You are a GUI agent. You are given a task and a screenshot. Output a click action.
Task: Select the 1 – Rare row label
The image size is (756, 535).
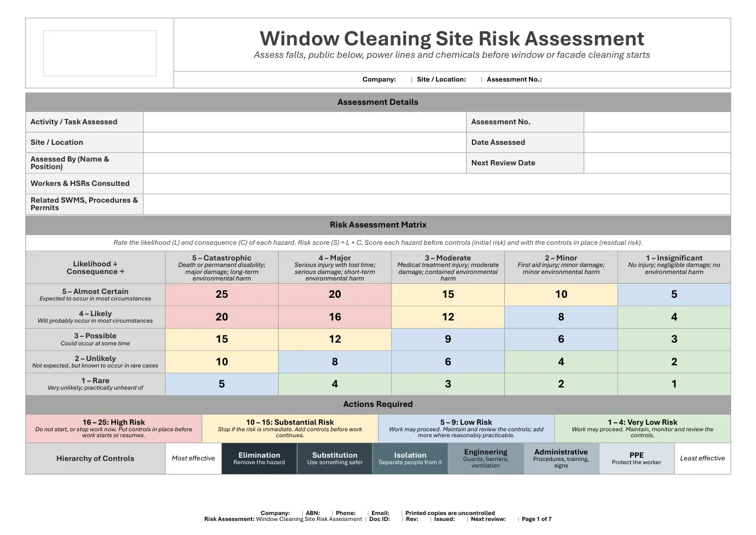[96, 384]
